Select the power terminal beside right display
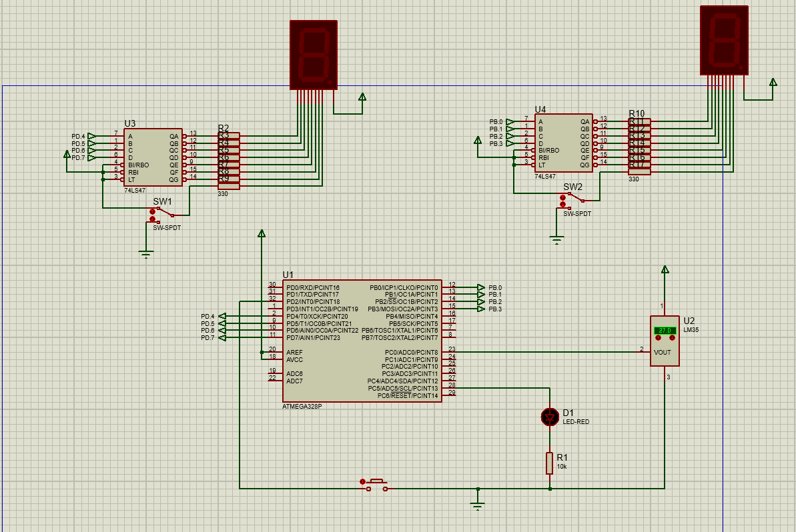Screen dimensions: 796x532 click(773, 82)
